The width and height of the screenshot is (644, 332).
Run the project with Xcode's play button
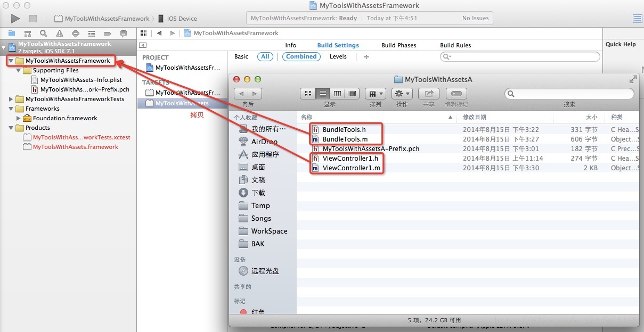tap(15, 19)
